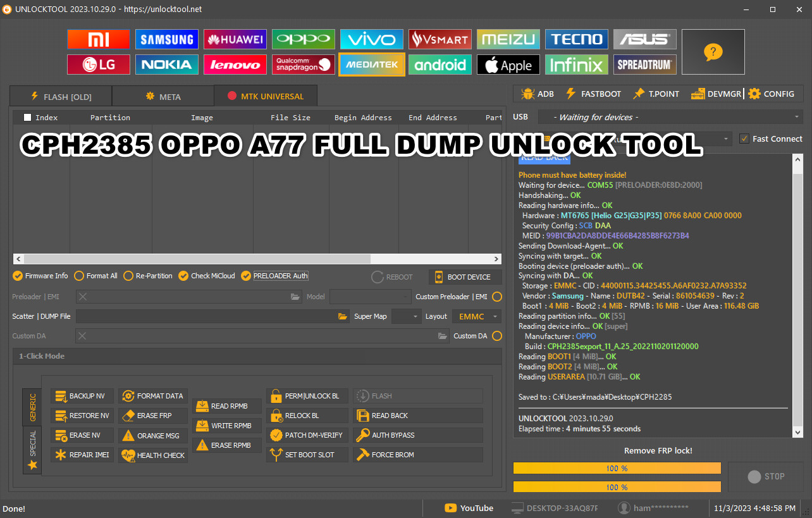This screenshot has height=518, width=812.
Task: Click the partition table horizontal scrollbar
Action: [258, 259]
